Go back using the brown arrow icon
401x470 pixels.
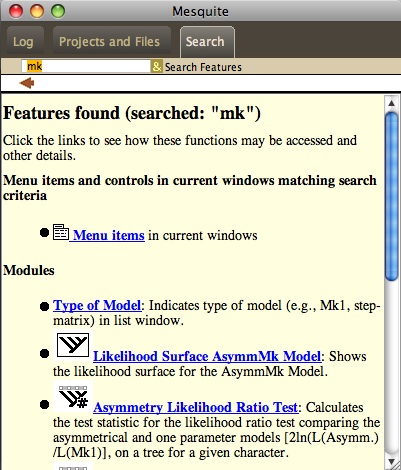coord(27,83)
